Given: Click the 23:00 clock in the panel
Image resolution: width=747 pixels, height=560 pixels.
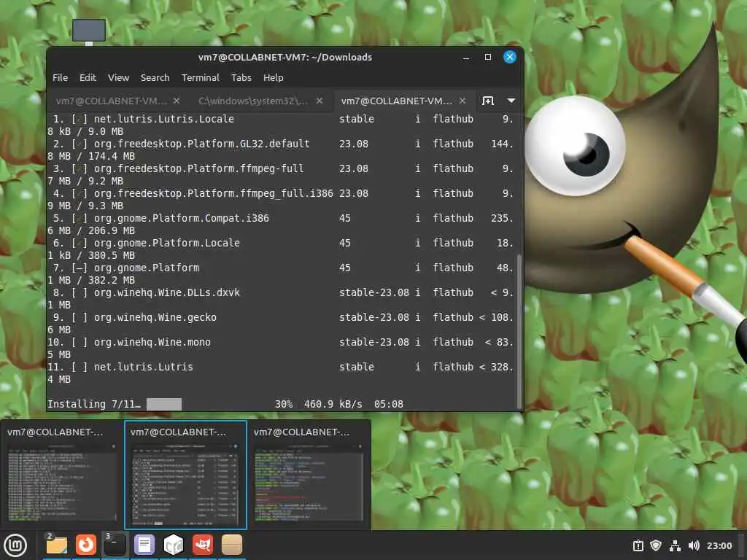Looking at the screenshot, I should click(719, 545).
